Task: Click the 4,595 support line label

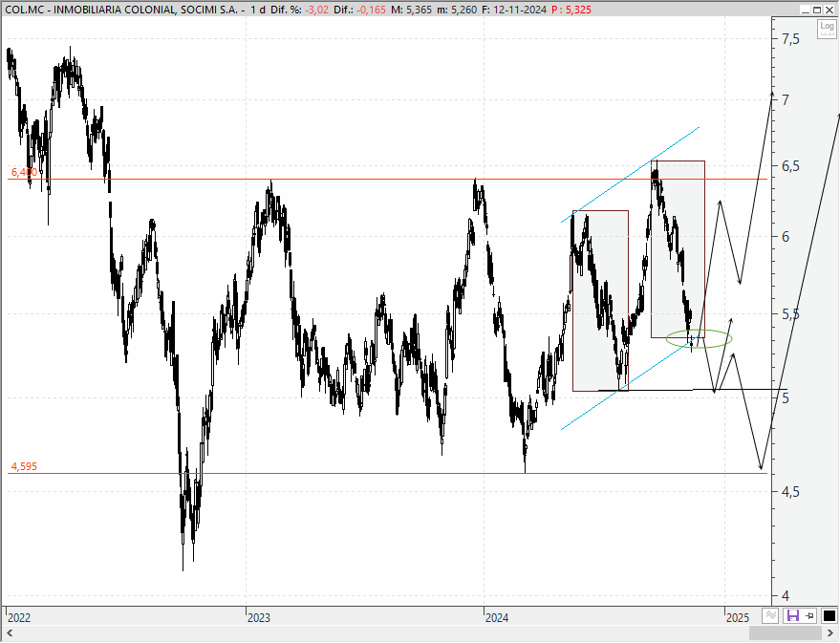Action: click(24, 466)
